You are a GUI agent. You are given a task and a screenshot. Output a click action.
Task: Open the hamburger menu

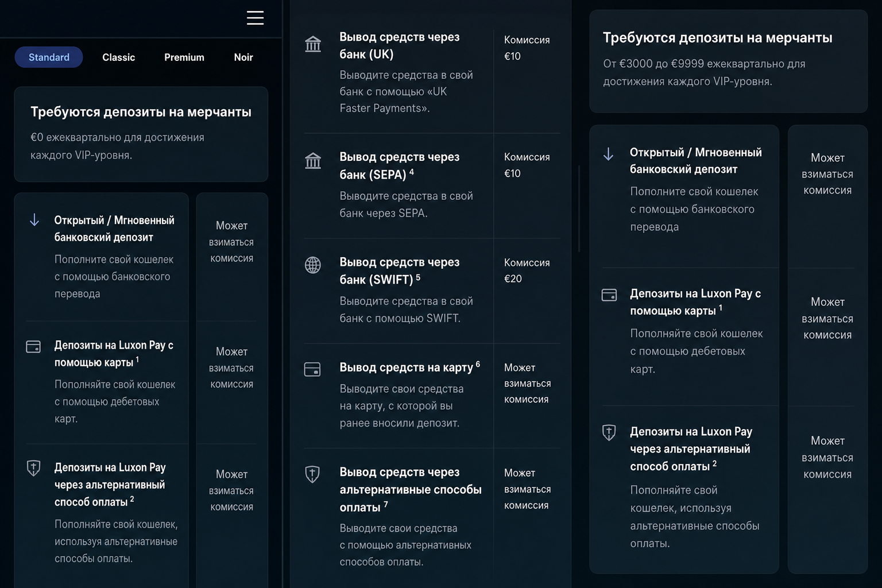[x=255, y=18]
